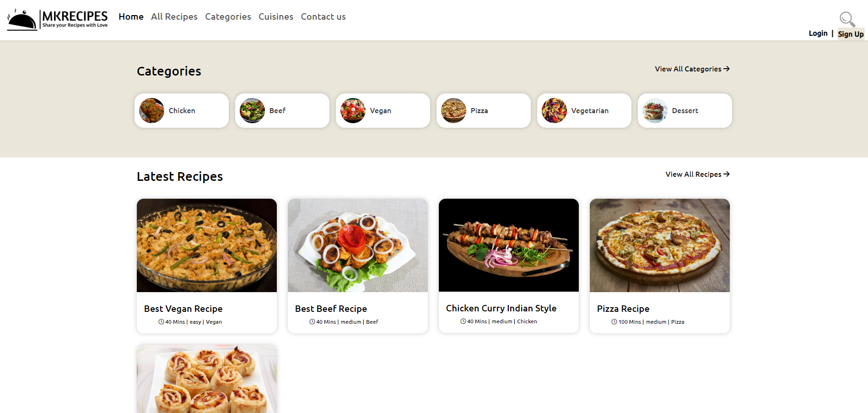868x413 pixels.
Task: Click View All Recipes
Action: point(697,174)
